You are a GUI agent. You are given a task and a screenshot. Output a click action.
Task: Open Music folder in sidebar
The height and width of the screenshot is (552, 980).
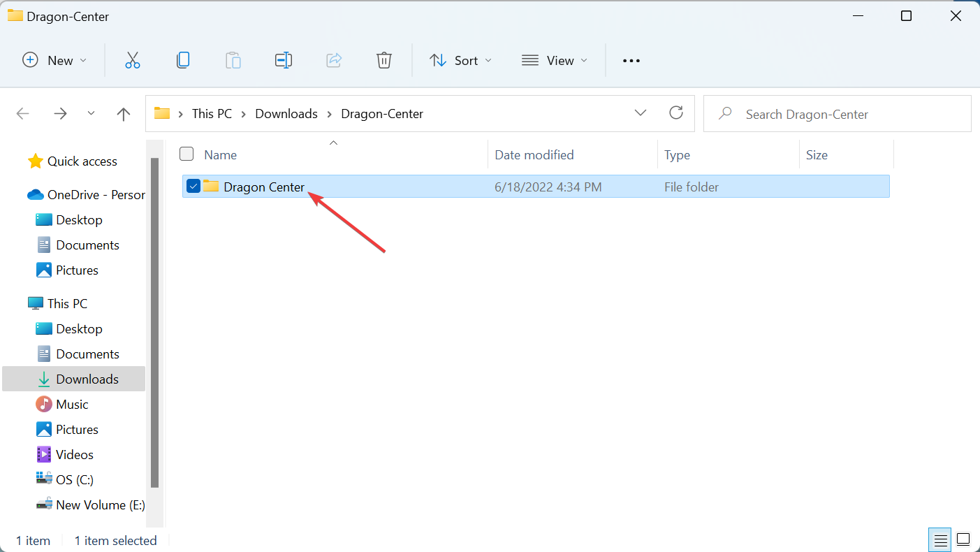click(62, 404)
